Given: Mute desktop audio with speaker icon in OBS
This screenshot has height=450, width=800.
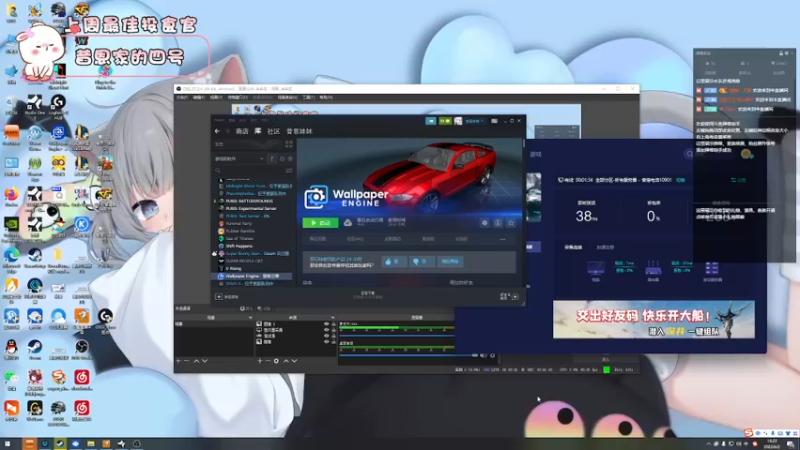Looking at the screenshot, I should [x=484, y=355].
